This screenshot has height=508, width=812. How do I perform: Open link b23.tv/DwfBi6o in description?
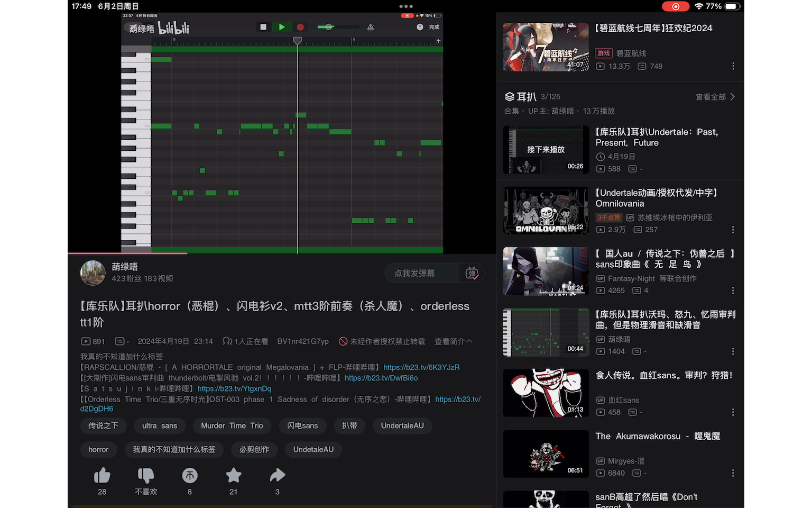(x=381, y=378)
